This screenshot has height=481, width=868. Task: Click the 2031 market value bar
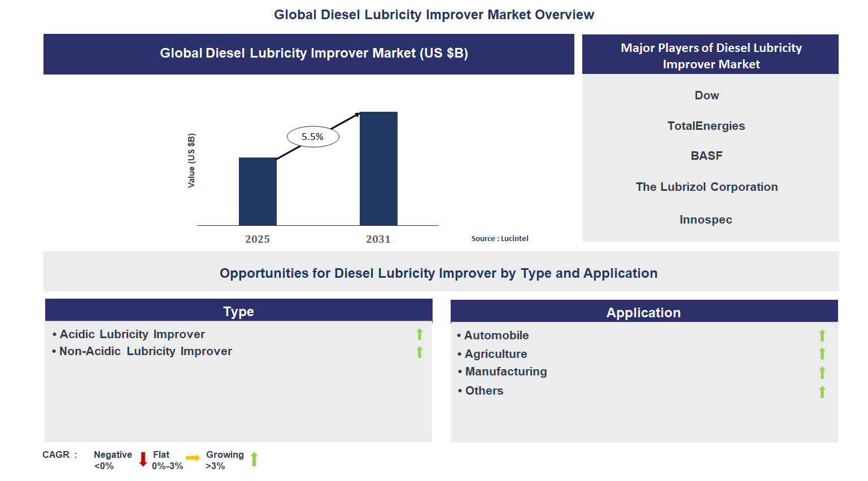click(x=378, y=168)
